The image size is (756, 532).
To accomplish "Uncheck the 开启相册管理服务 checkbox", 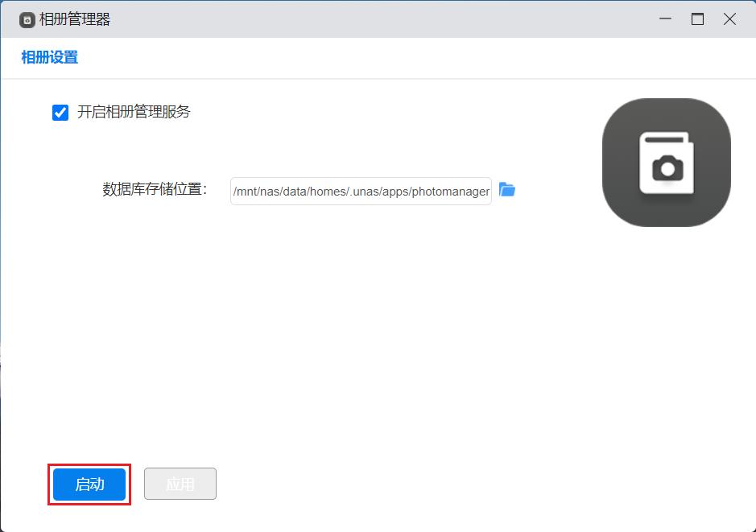I will tap(60, 113).
